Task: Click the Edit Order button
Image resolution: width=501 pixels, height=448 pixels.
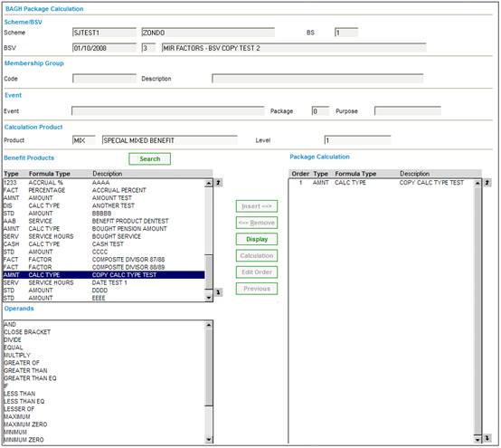Action: coord(257,272)
